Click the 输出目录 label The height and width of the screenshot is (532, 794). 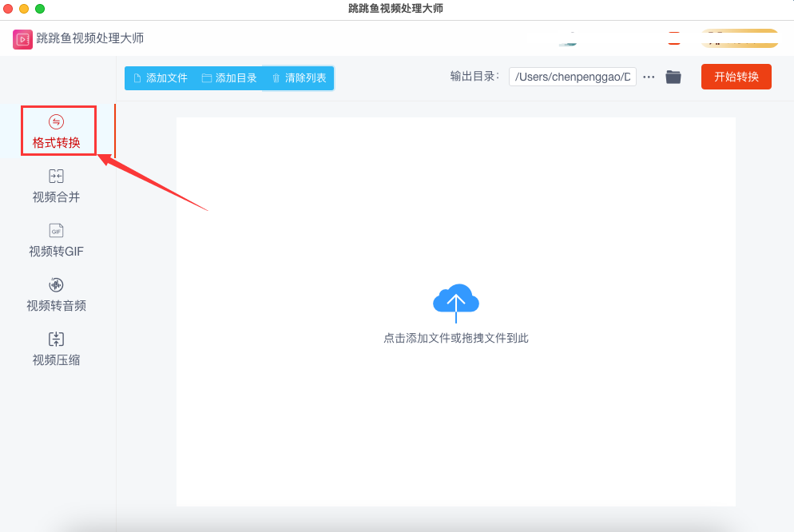(x=474, y=77)
